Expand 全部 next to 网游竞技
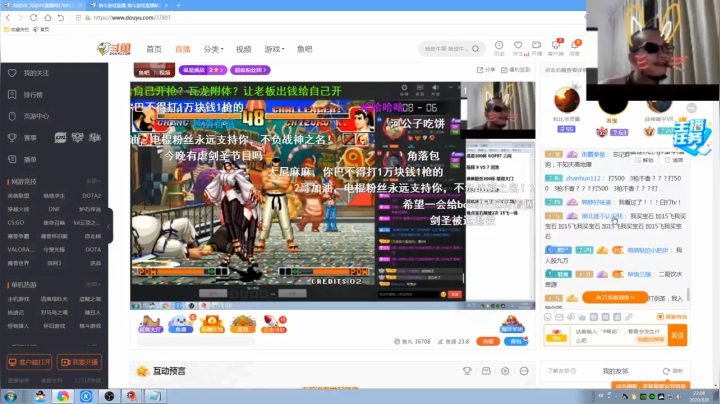This screenshot has width=720, height=404. [93, 181]
